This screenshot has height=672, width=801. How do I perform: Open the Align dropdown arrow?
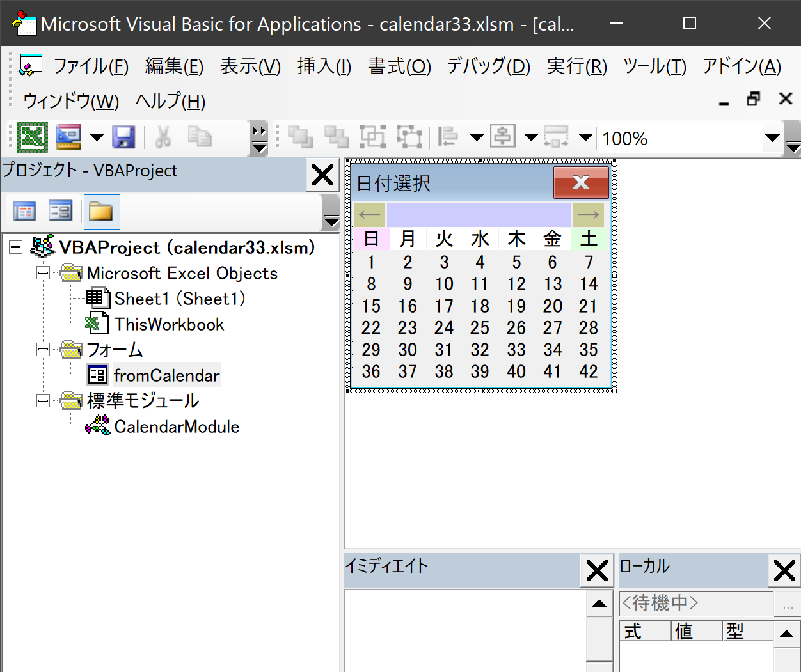[x=477, y=137]
